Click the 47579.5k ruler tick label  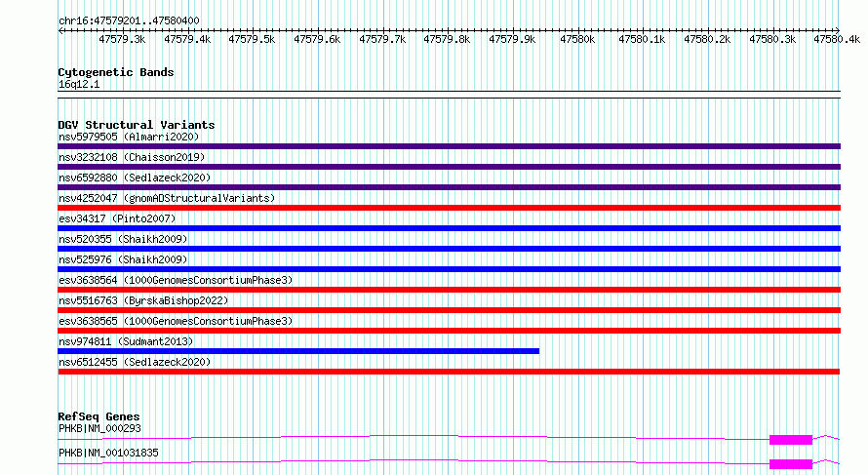pyautogui.click(x=252, y=39)
